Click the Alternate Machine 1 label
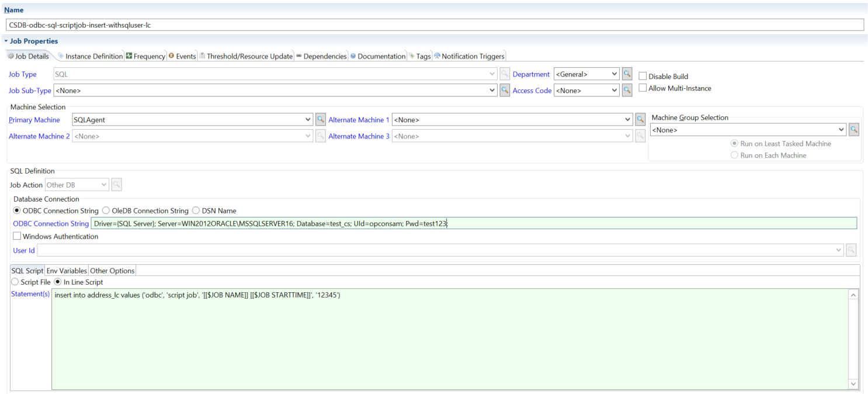Image resolution: width=868 pixels, height=394 pixels. [x=359, y=120]
